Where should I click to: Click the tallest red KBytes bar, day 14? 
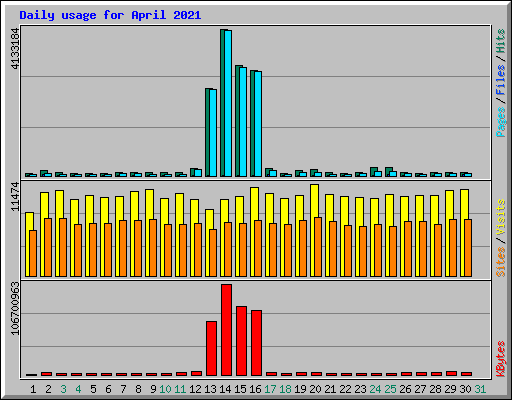click(x=226, y=330)
